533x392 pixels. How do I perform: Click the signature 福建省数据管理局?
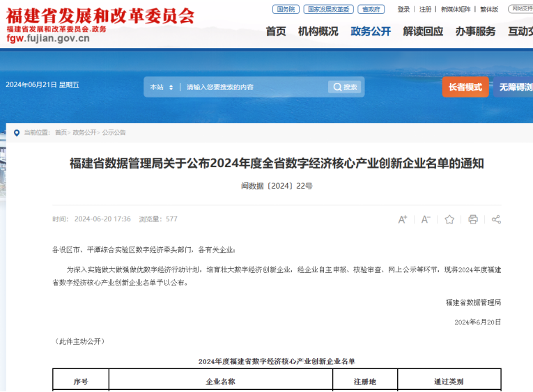(x=474, y=302)
